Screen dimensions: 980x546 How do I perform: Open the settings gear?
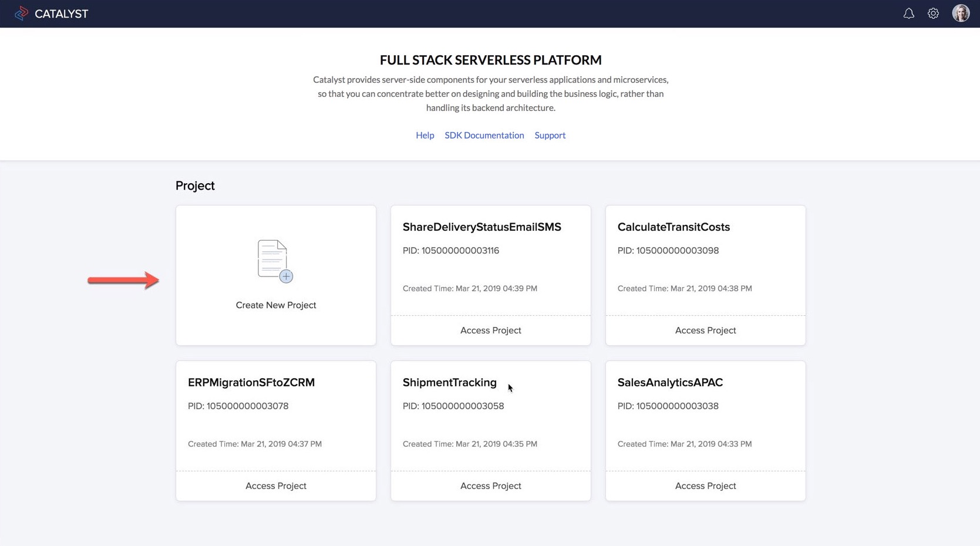(x=933, y=13)
